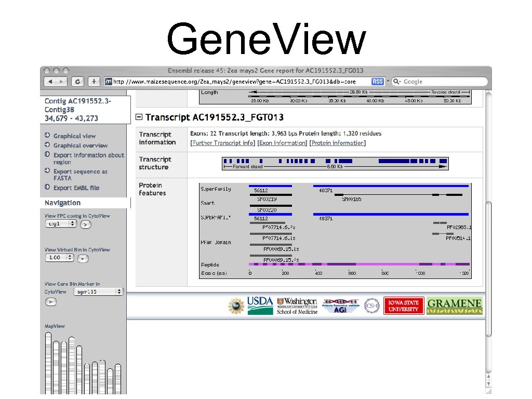Click the new tab plus icon
532x399 pixels.
93,82
